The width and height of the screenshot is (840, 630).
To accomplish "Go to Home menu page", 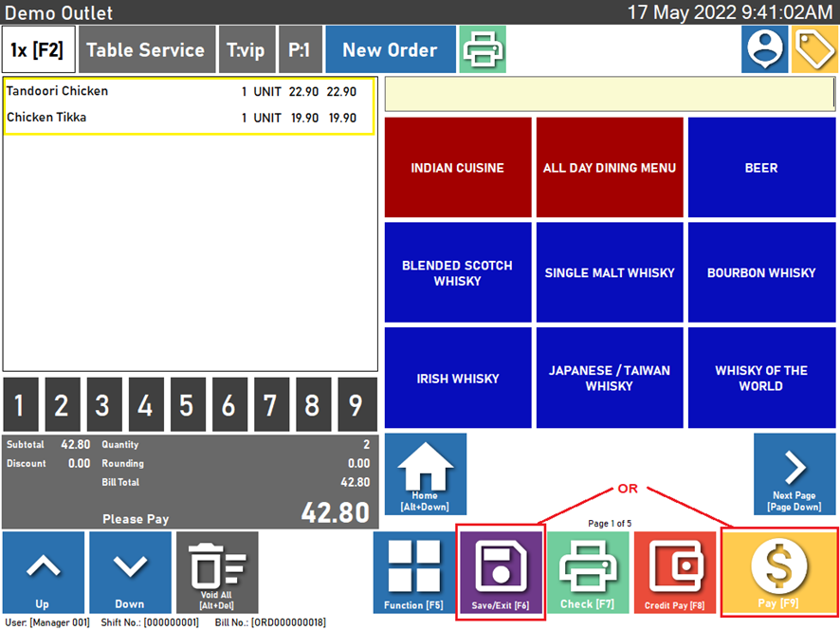I will click(425, 474).
